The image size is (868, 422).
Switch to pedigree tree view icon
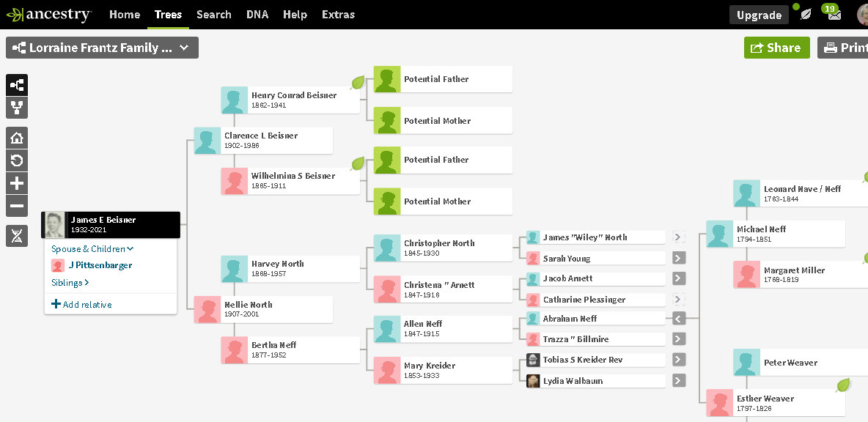(x=17, y=85)
